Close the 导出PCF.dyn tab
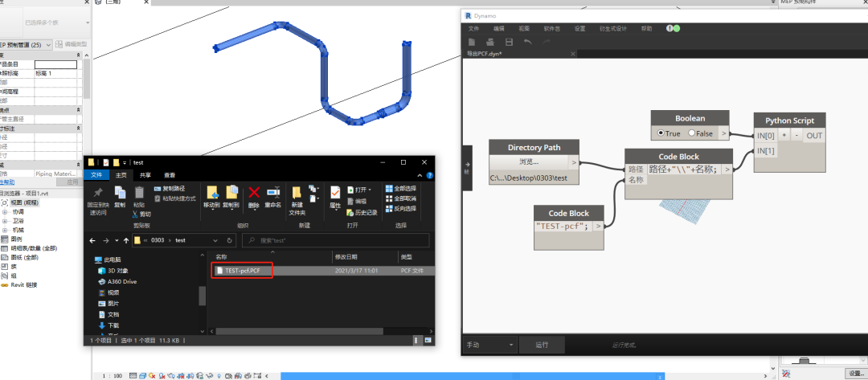This screenshot has width=868, height=380. 573,54
